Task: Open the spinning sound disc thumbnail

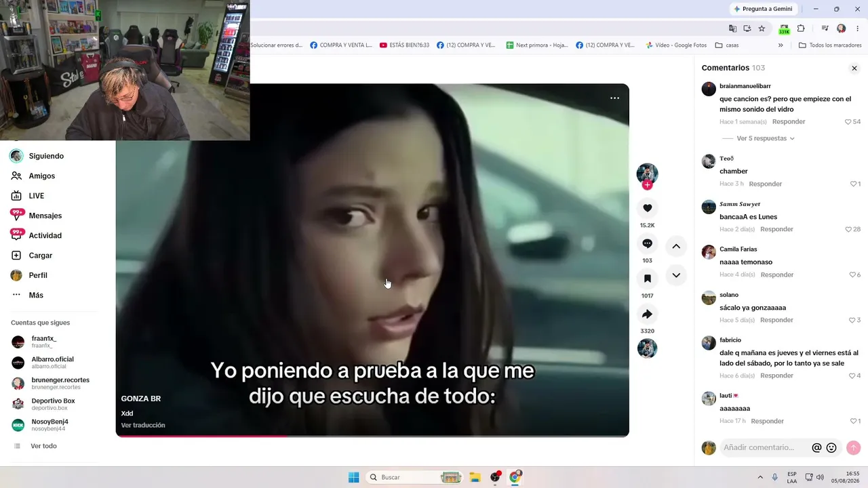Action: click(647, 348)
